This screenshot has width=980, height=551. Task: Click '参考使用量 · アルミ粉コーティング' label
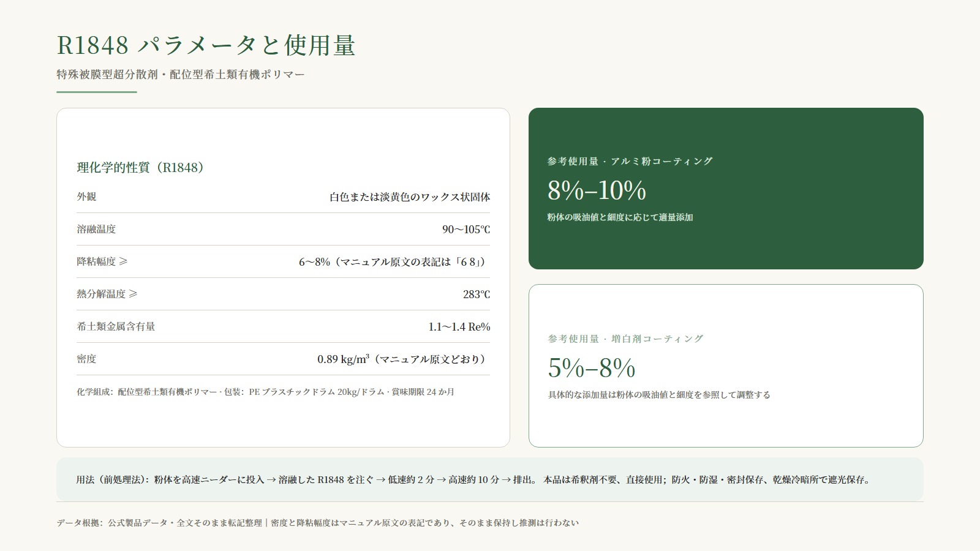tap(630, 161)
